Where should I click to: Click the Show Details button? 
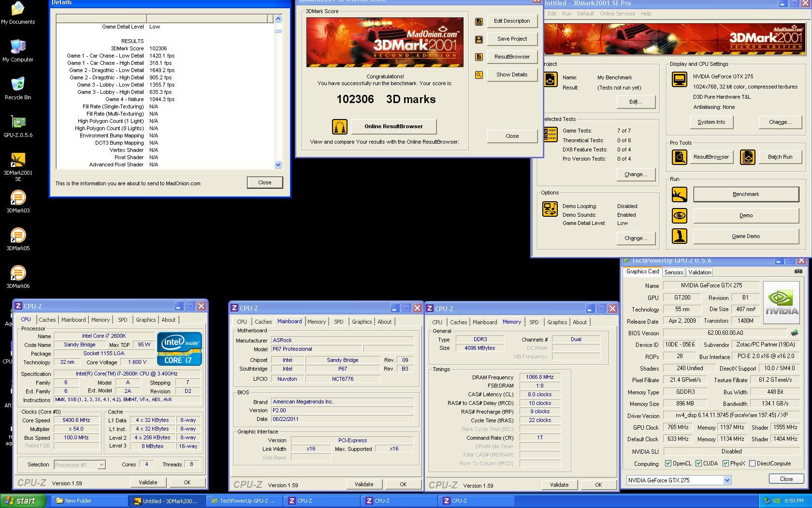click(512, 75)
